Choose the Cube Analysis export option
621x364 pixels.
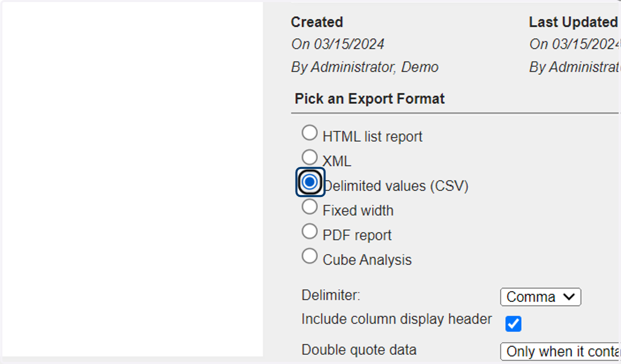[x=309, y=256]
